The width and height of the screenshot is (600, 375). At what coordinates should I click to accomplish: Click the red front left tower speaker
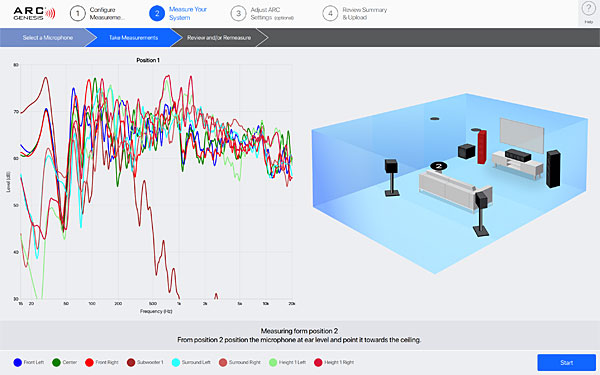(x=482, y=147)
